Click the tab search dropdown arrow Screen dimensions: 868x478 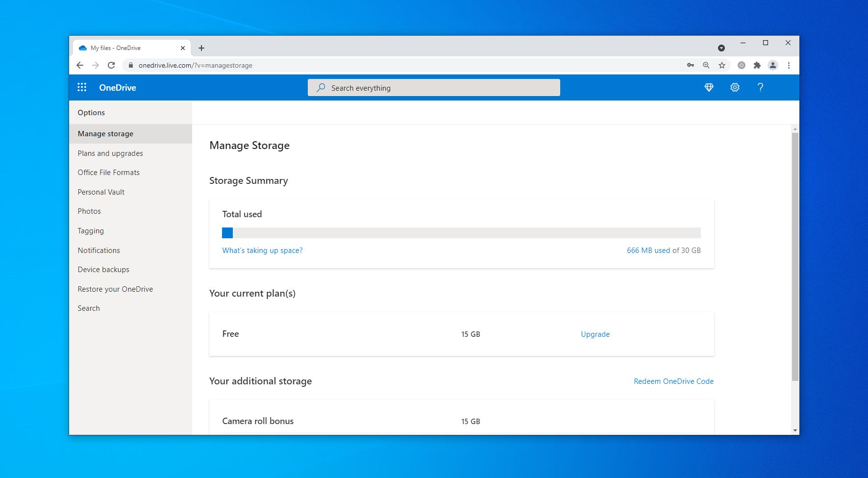pos(721,48)
